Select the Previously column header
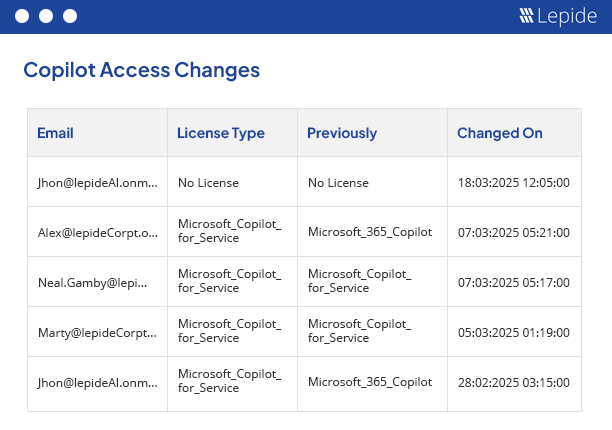 point(342,133)
